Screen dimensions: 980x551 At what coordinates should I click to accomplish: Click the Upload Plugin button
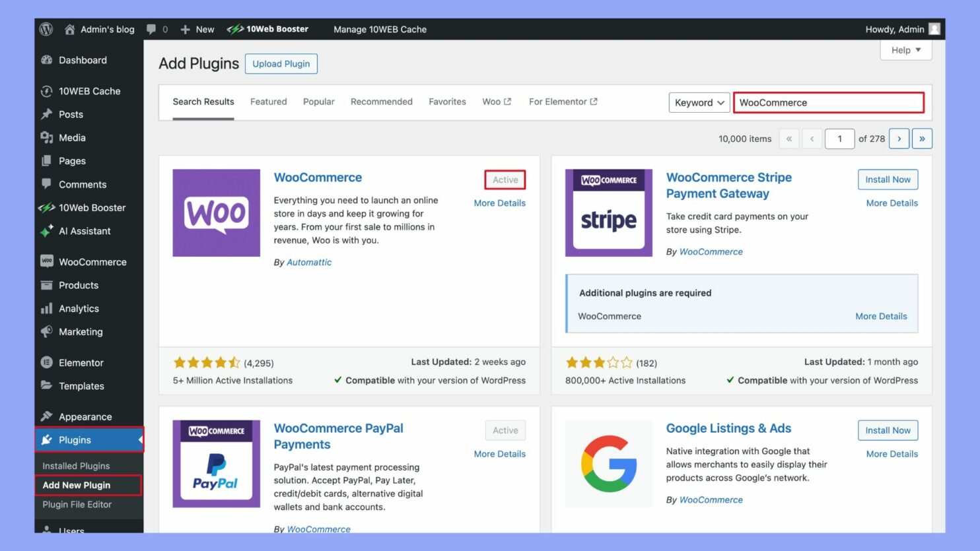281,63
